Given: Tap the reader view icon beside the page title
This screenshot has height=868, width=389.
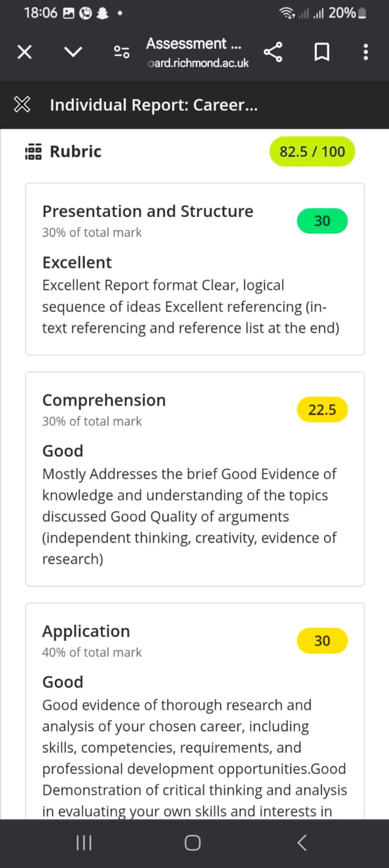Looking at the screenshot, I should (x=120, y=52).
